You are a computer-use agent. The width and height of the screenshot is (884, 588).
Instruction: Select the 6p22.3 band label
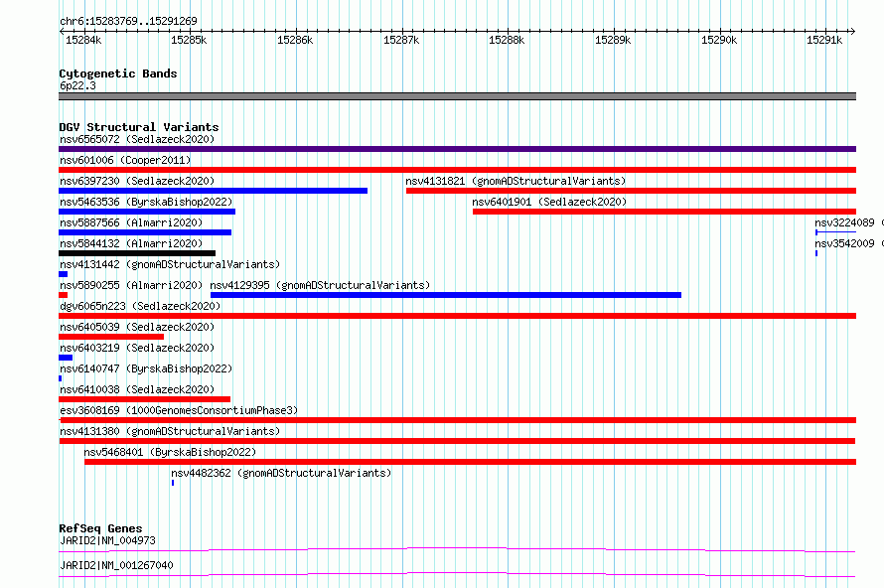pos(77,85)
